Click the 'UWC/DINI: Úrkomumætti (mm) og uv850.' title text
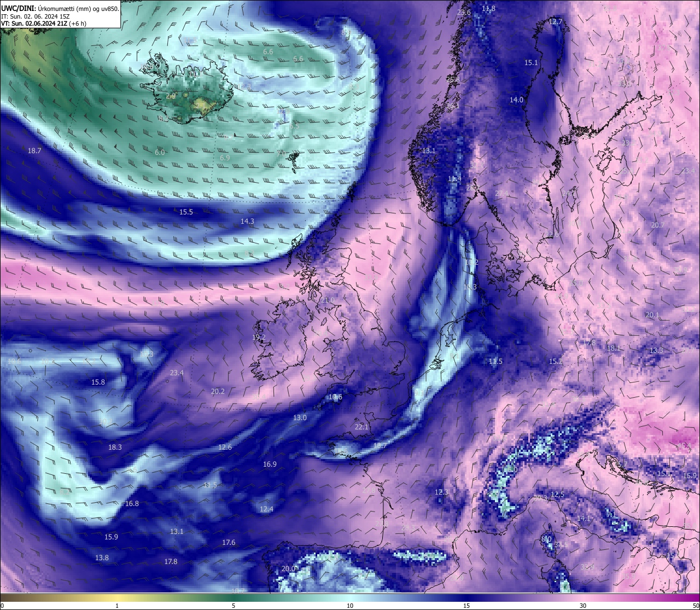The image size is (700, 610). tap(60, 8)
